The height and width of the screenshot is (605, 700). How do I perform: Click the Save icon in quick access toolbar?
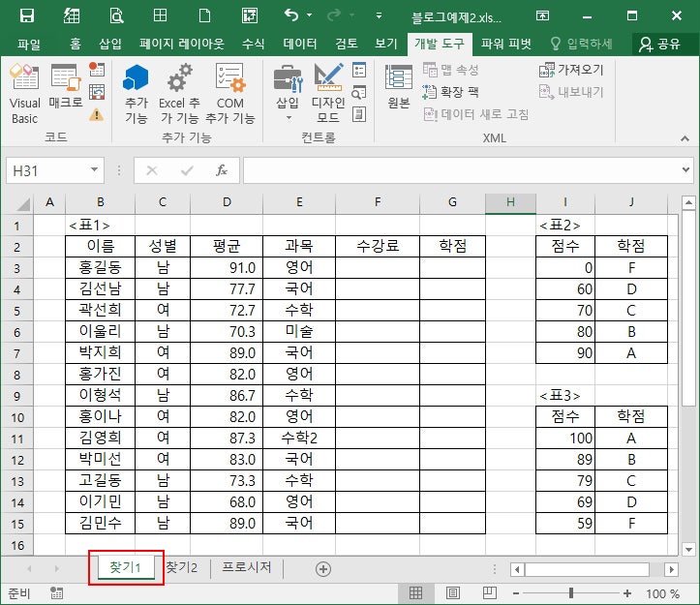coord(27,16)
